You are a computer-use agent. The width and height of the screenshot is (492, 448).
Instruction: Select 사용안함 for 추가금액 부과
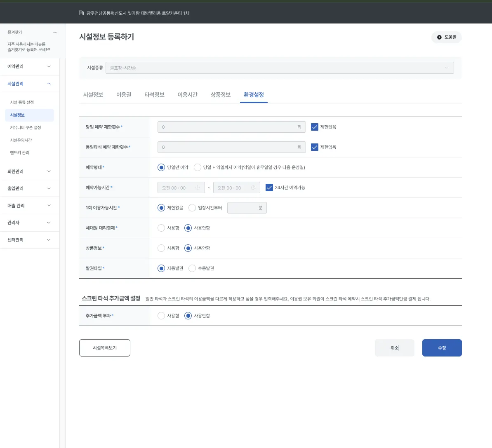pyautogui.click(x=188, y=316)
